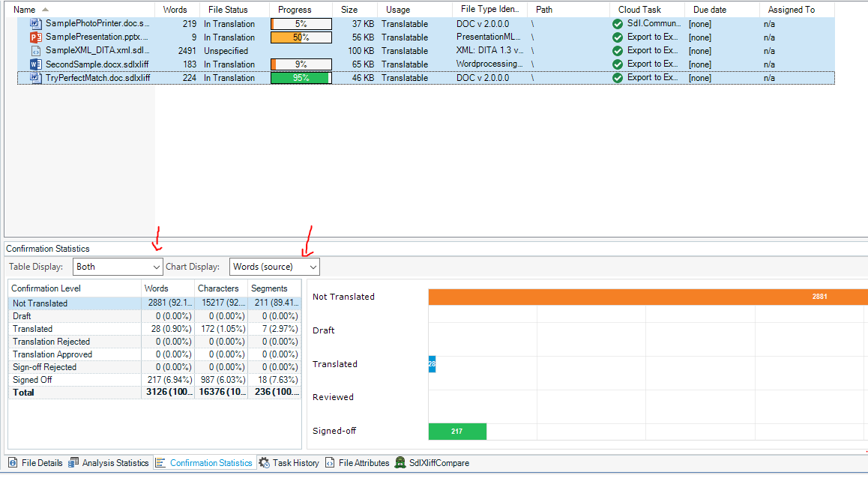
Task: Sort by Progress column header
Action: click(301, 10)
